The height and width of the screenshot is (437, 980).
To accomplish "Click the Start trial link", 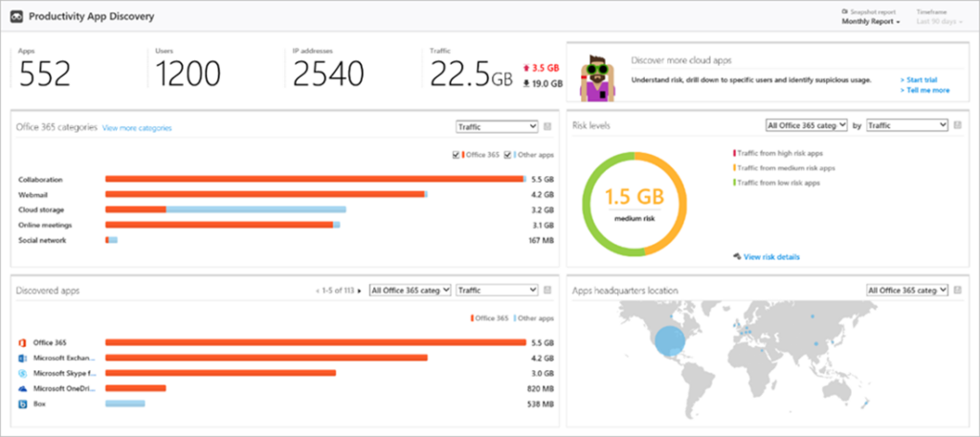I will (924, 78).
